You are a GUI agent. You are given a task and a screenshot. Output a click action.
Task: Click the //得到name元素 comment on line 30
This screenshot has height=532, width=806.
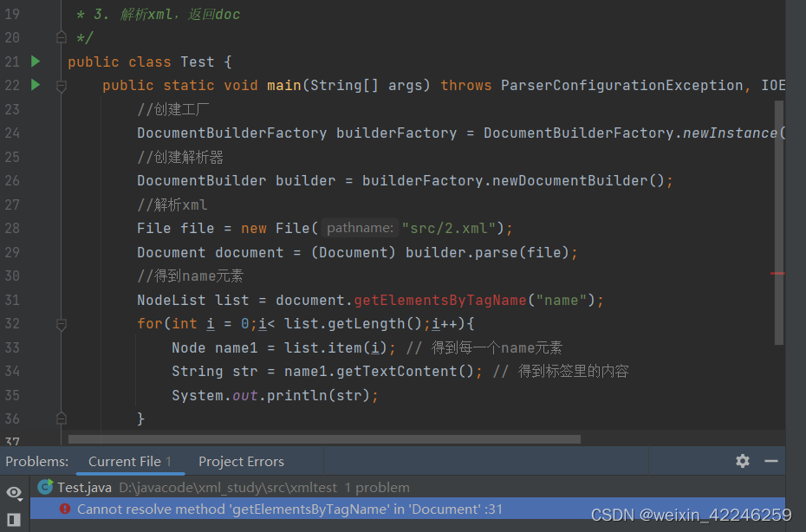190,276
